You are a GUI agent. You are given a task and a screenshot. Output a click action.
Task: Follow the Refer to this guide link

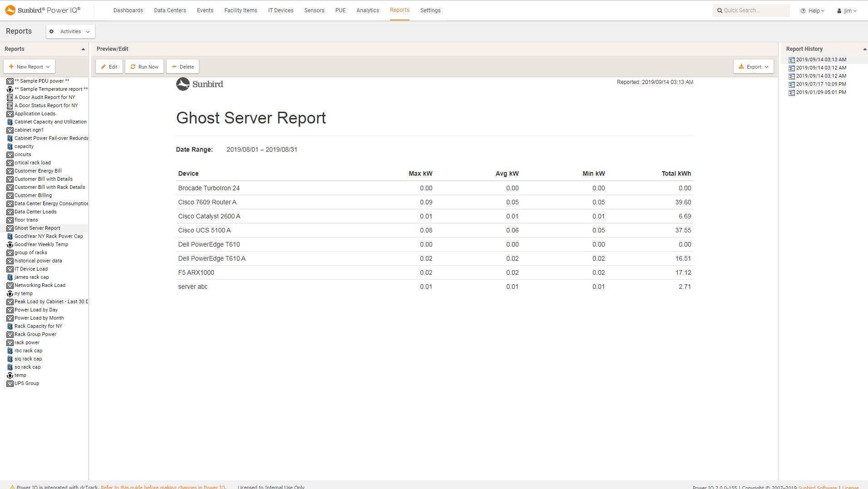pos(163,487)
